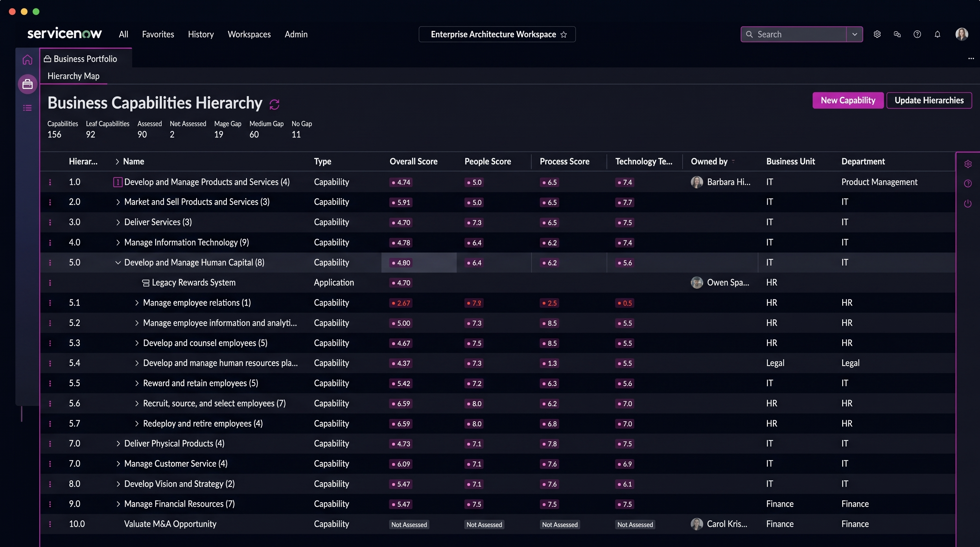Select the portfolio briefcase sidebar icon
Viewport: 980px width, 547px height.
(27, 84)
